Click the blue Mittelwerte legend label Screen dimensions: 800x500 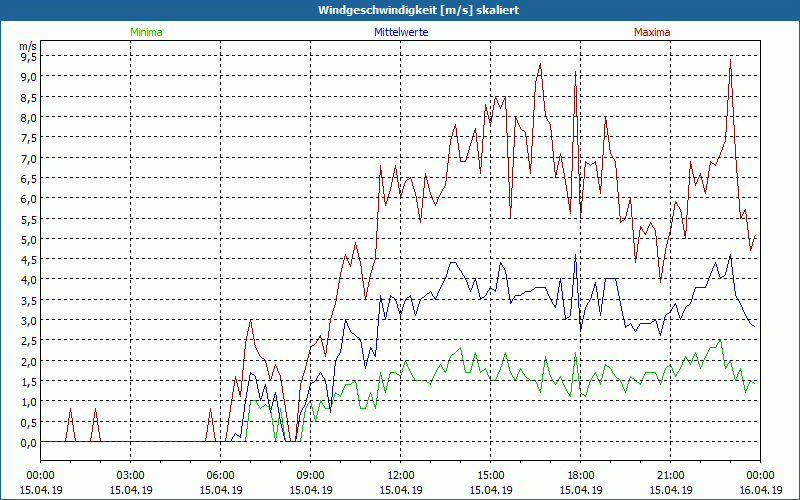(401, 32)
